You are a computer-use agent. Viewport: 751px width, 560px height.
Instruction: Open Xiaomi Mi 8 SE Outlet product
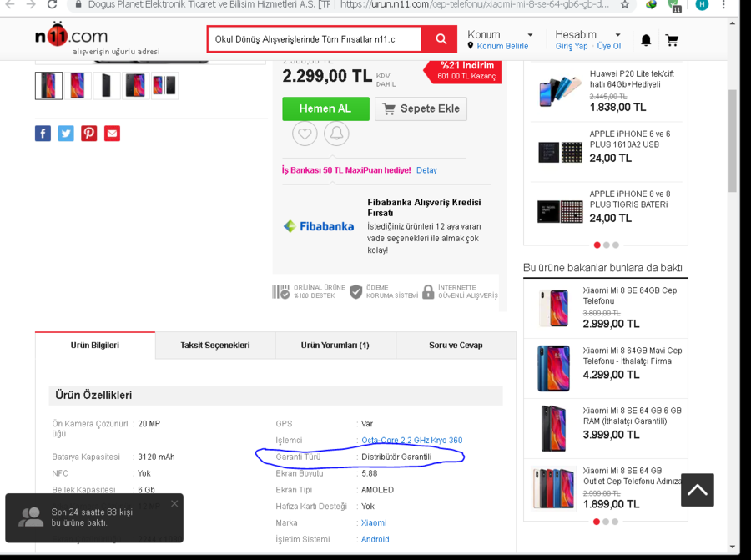[632, 476]
